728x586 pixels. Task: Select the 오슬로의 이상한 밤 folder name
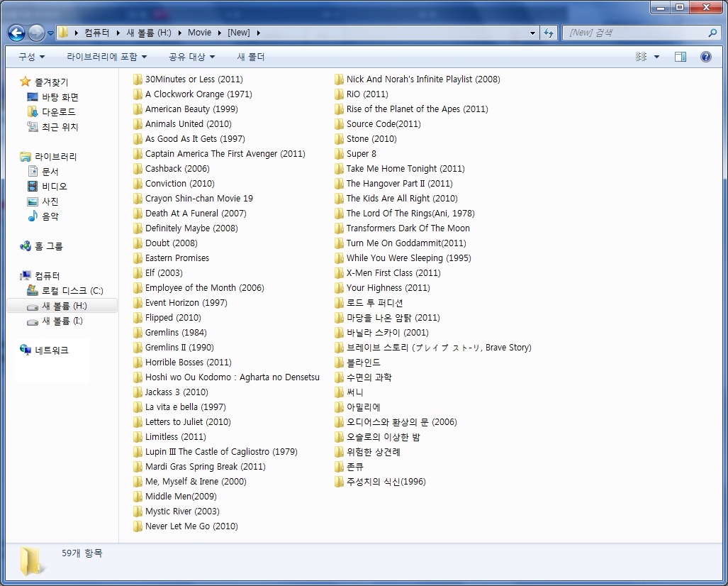[x=383, y=437]
